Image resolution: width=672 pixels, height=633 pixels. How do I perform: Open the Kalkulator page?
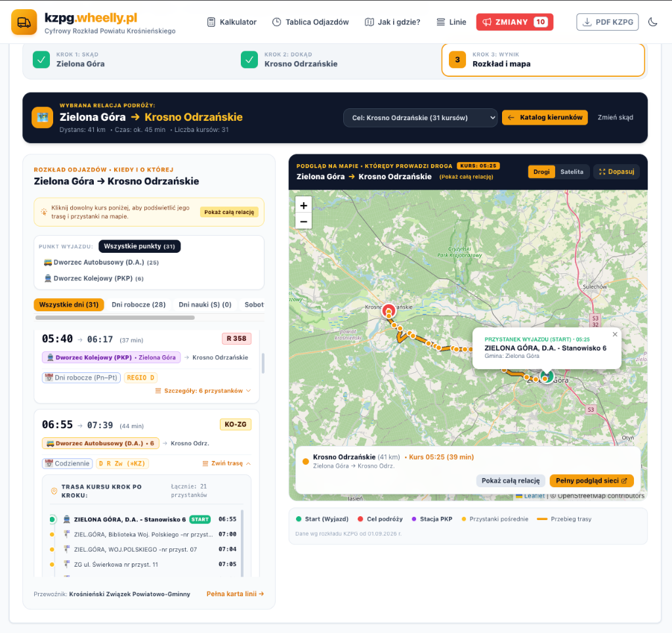click(232, 22)
